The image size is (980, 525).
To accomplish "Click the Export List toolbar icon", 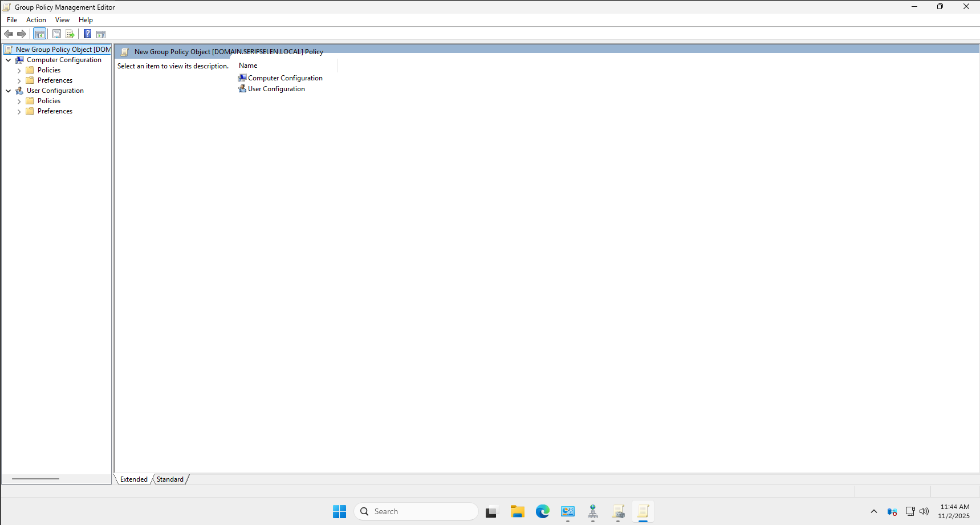I will pyautogui.click(x=70, y=34).
